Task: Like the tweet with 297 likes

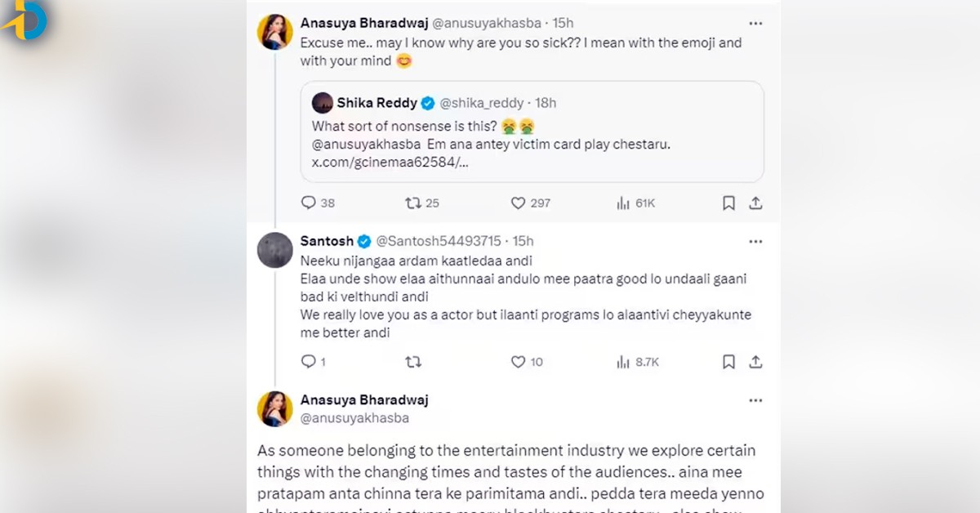Action: (x=518, y=203)
